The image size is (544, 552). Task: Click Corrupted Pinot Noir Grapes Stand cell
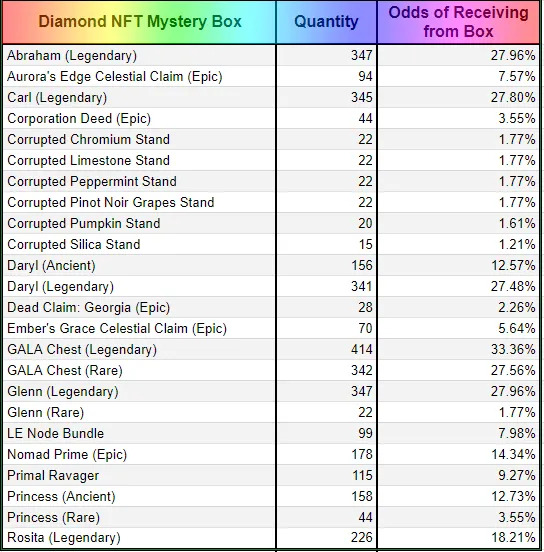click(139, 202)
